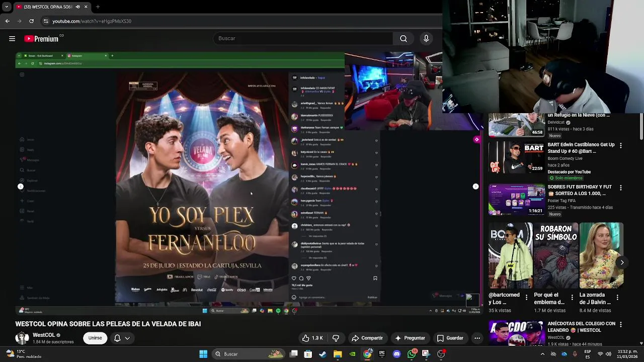
Task: Open ANÉCDOTAS DEL COLEGIO CON LEANDRO video
Action: pos(581,327)
